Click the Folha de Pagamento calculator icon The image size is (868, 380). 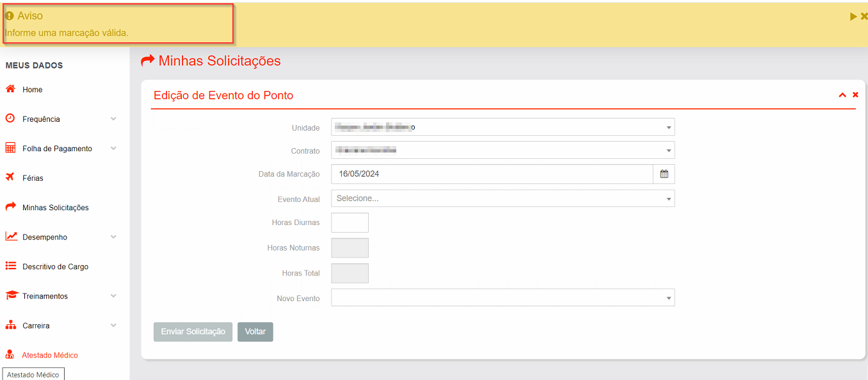10,148
